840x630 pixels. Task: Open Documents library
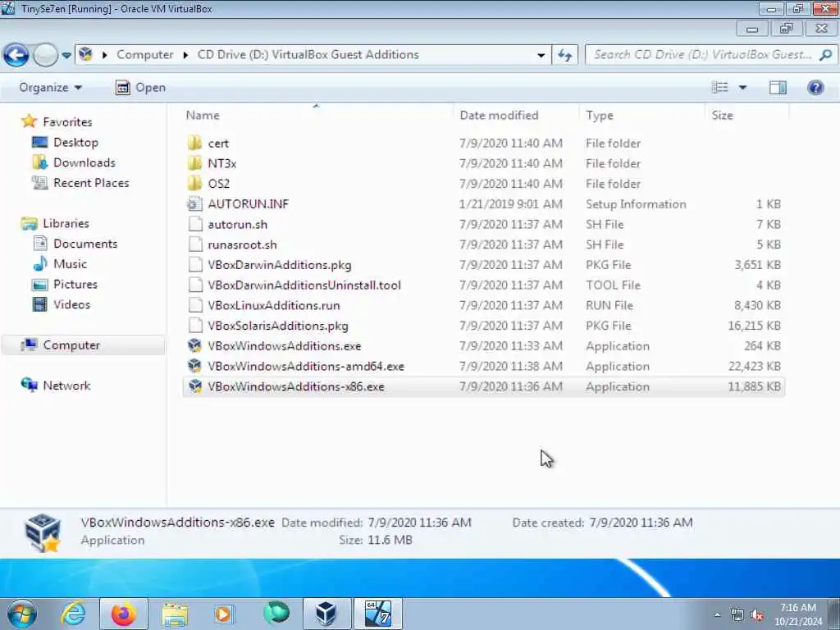pyautogui.click(x=85, y=244)
